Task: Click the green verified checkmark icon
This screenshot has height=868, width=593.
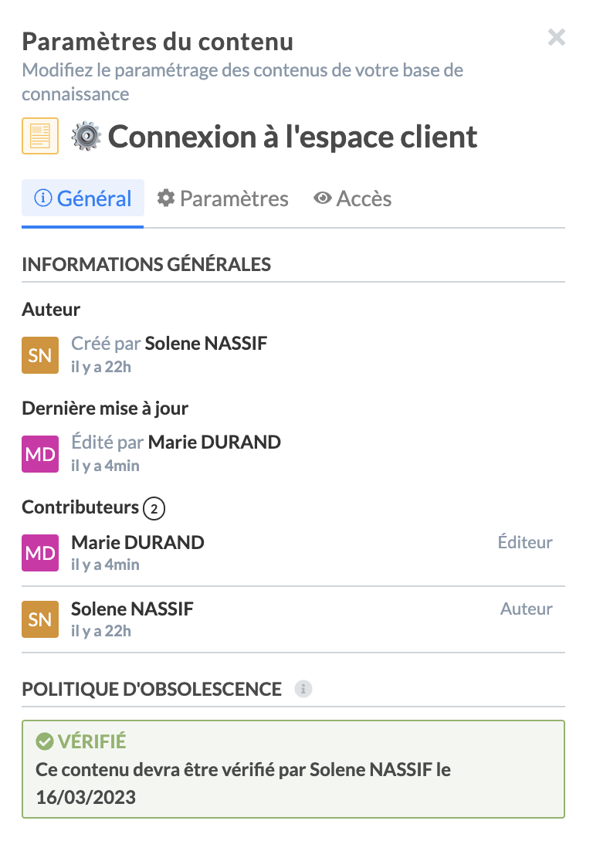Action: (x=44, y=742)
